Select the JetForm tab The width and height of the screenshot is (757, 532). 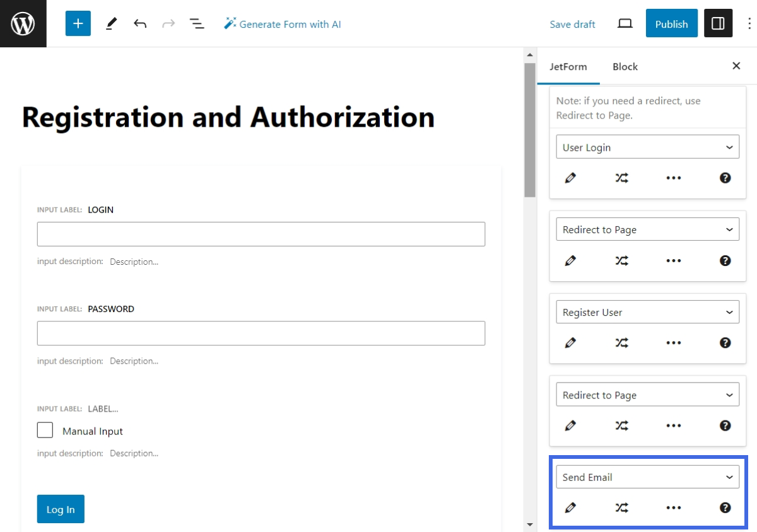568,67
